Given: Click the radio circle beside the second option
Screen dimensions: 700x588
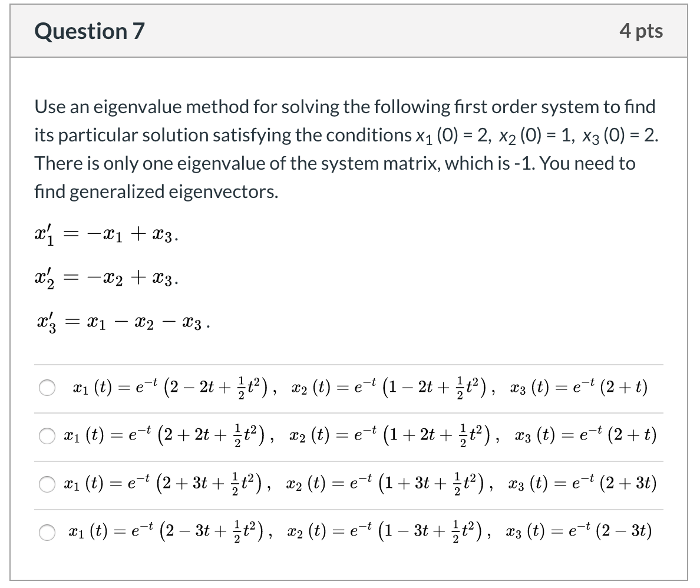Looking at the screenshot, I should (46, 437).
